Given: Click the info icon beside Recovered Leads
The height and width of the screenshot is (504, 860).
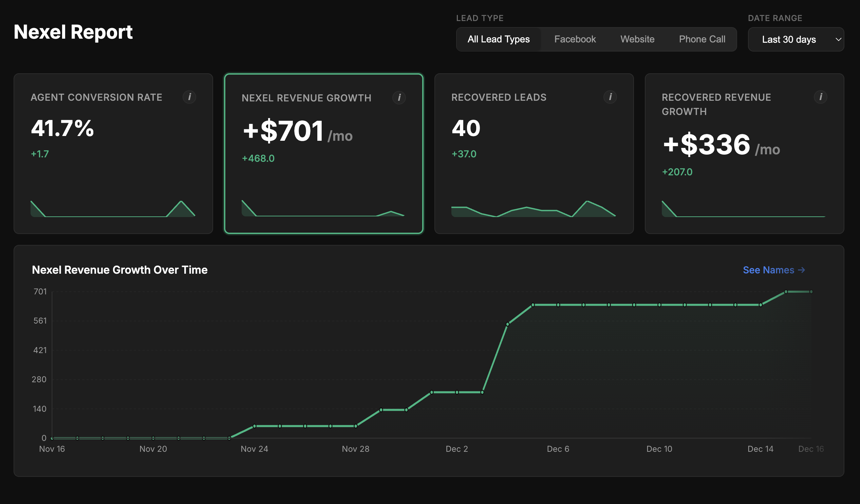Looking at the screenshot, I should coord(611,97).
